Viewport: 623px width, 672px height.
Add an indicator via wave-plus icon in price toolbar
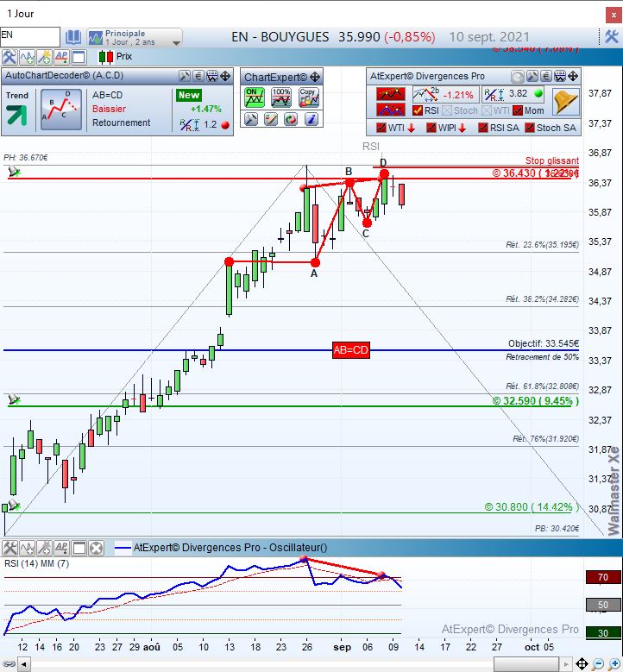pos(27,57)
